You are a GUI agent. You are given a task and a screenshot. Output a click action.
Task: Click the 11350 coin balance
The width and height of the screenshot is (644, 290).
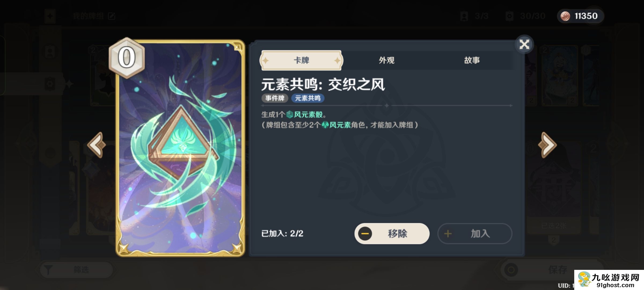click(586, 16)
